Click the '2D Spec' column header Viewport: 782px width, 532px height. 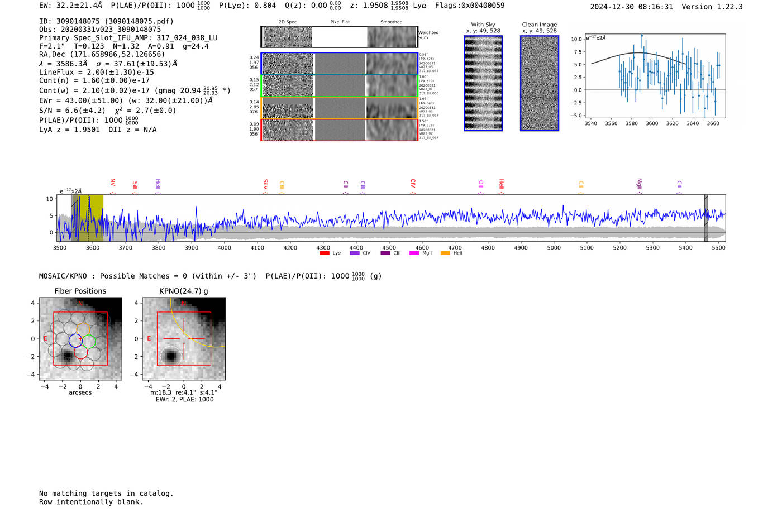click(x=288, y=22)
